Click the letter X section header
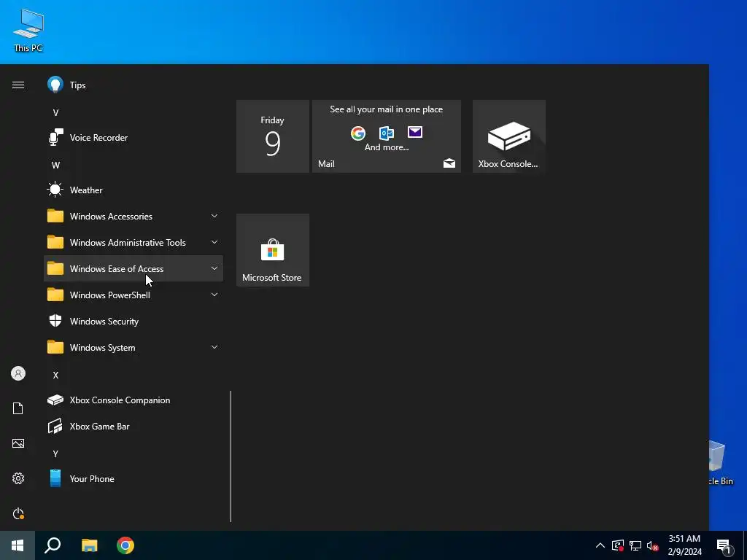Screen dimensions: 747x560 [55, 376]
